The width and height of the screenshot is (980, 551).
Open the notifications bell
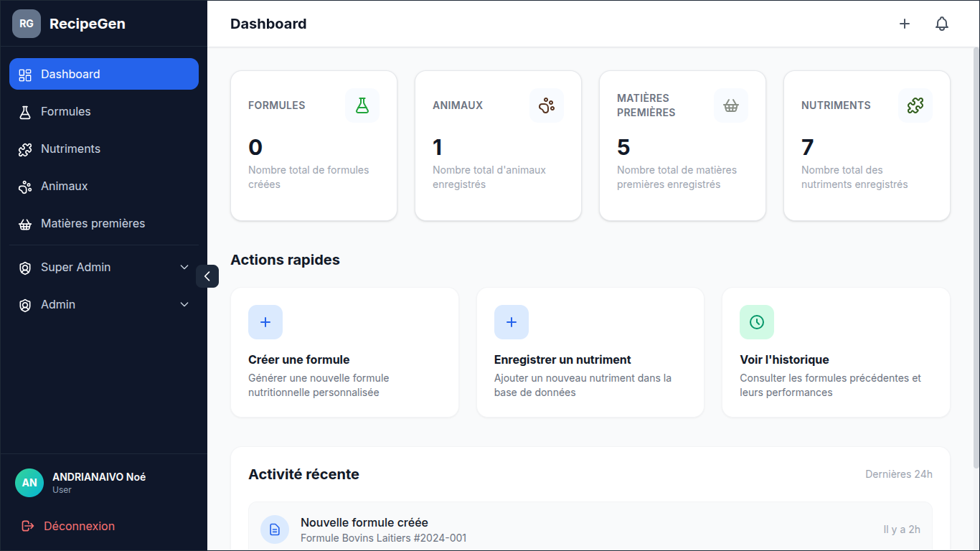[x=941, y=23]
